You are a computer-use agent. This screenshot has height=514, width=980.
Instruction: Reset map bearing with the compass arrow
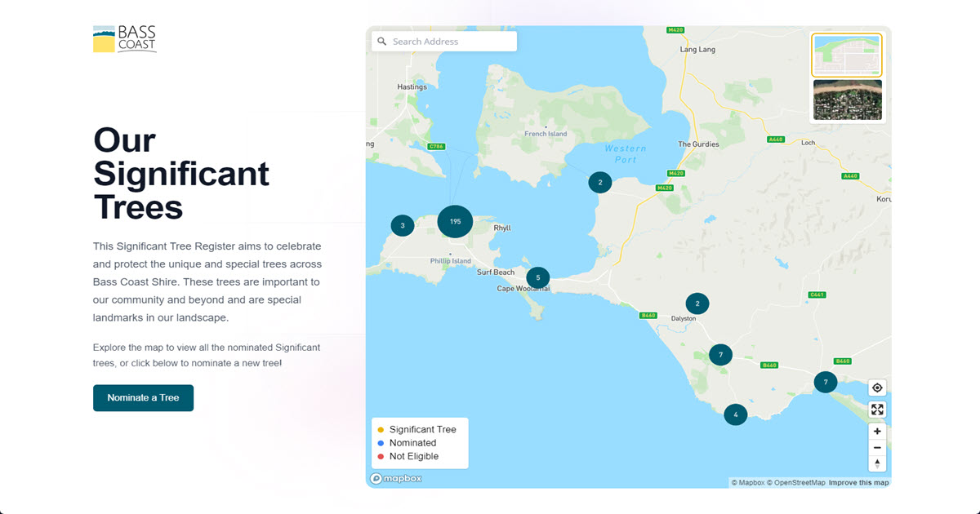click(x=877, y=463)
